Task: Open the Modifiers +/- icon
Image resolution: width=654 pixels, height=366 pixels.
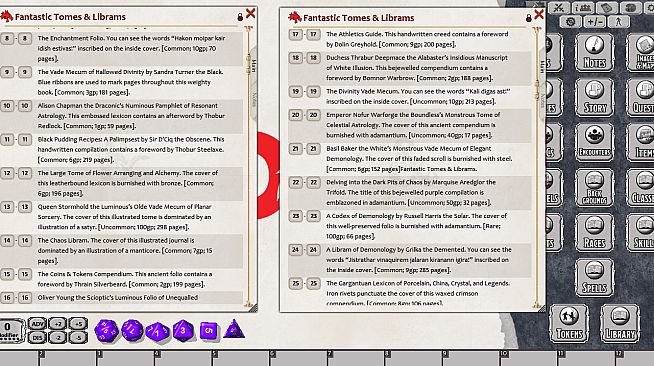Action: 594,21
